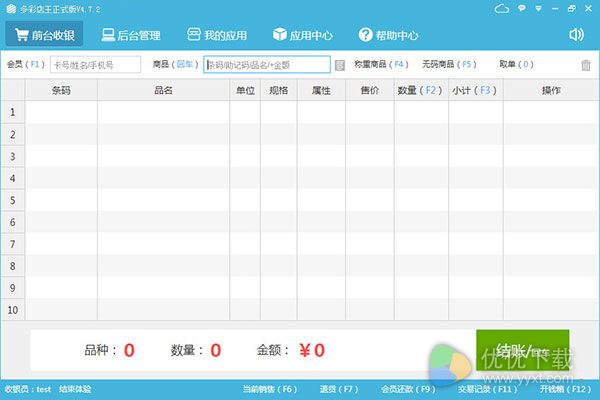Click 结束体验 end trial link
This screenshot has width=600, height=400.
pos(75,389)
